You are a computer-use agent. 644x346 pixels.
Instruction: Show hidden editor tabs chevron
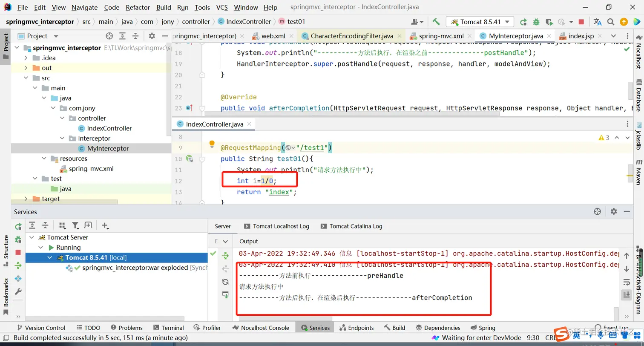coord(613,36)
